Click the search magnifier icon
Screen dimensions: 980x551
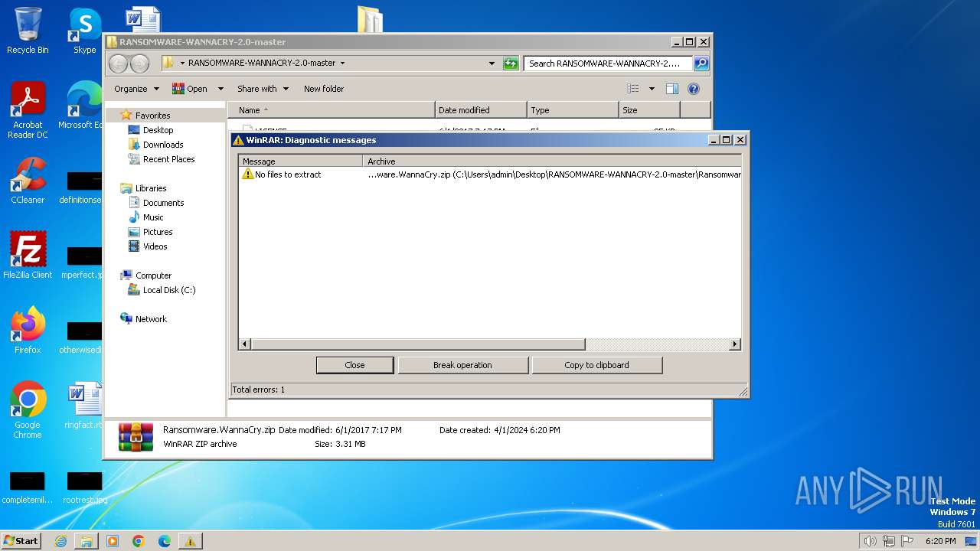click(701, 64)
